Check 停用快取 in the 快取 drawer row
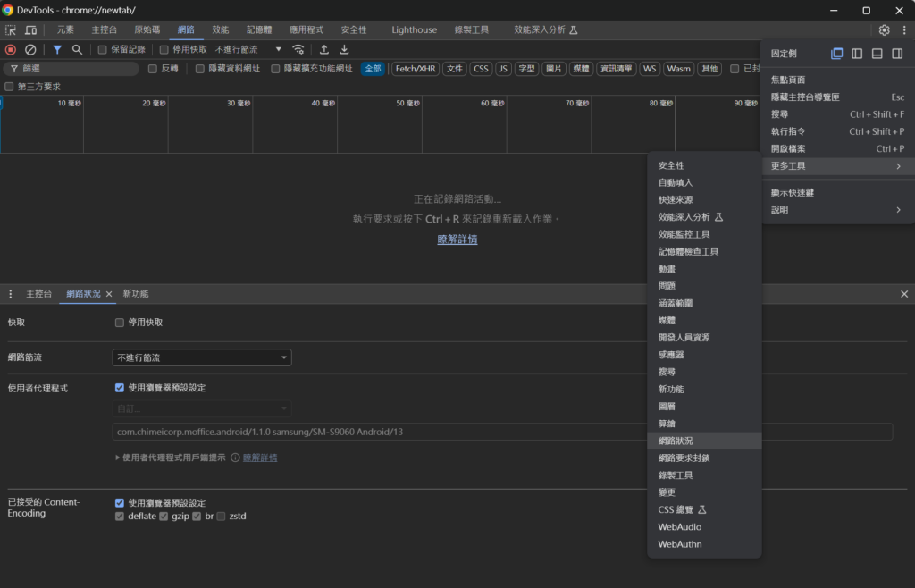915x588 pixels. coord(120,323)
